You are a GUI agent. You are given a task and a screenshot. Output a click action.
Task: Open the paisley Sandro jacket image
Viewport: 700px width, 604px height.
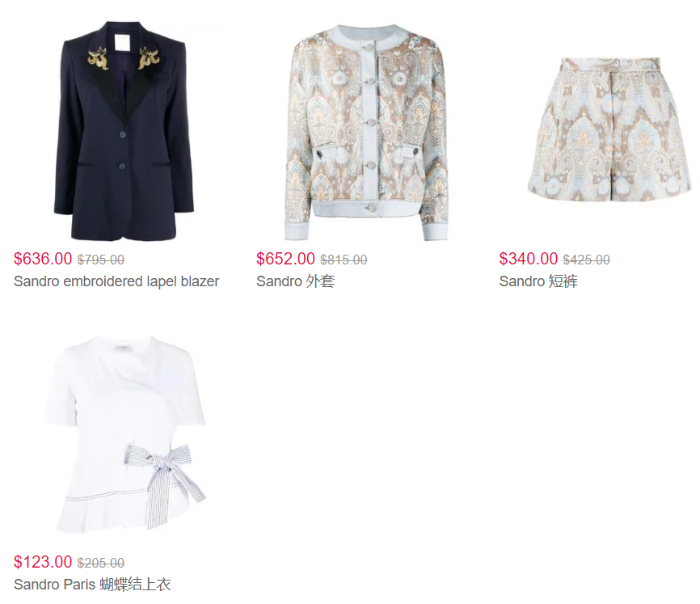tap(366, 132)
